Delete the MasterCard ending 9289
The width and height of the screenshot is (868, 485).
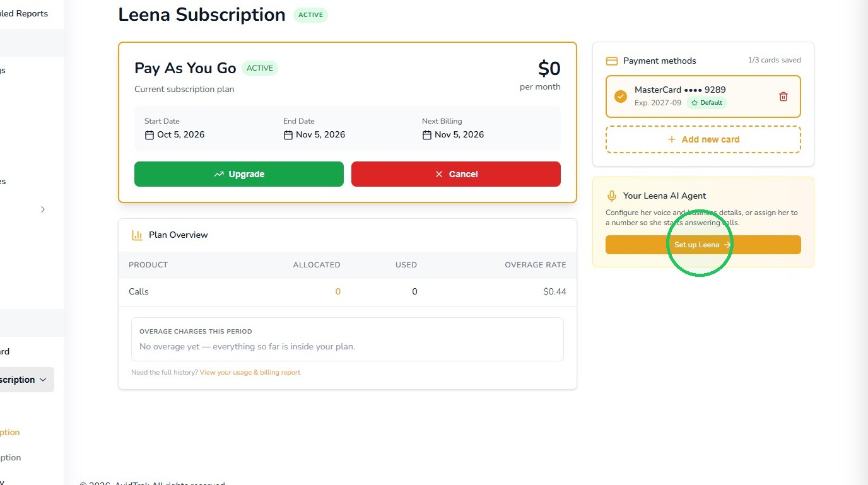tap(783, 96)
